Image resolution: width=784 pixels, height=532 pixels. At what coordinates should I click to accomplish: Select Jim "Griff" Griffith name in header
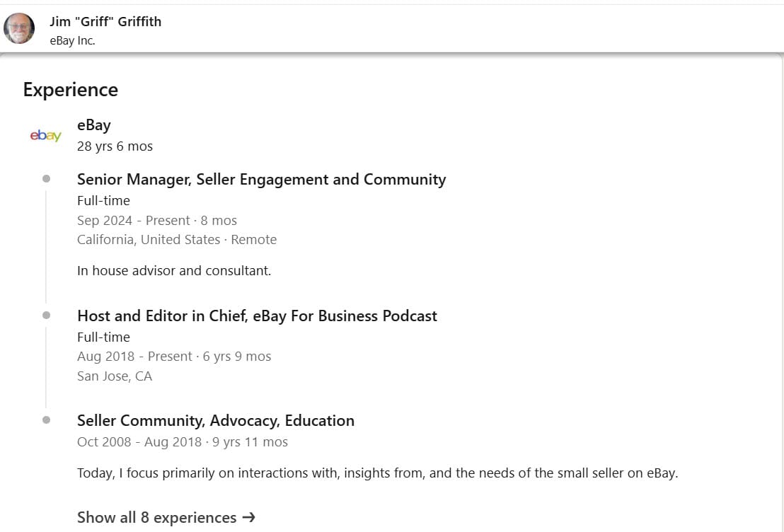pyautogui.click(x=105, y=21)
